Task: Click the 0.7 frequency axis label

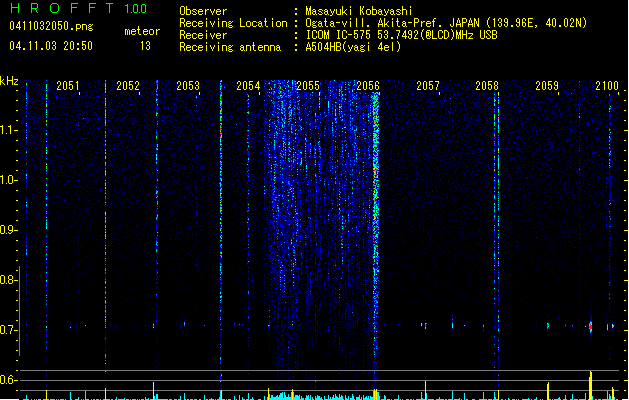Action: point(8,330)
